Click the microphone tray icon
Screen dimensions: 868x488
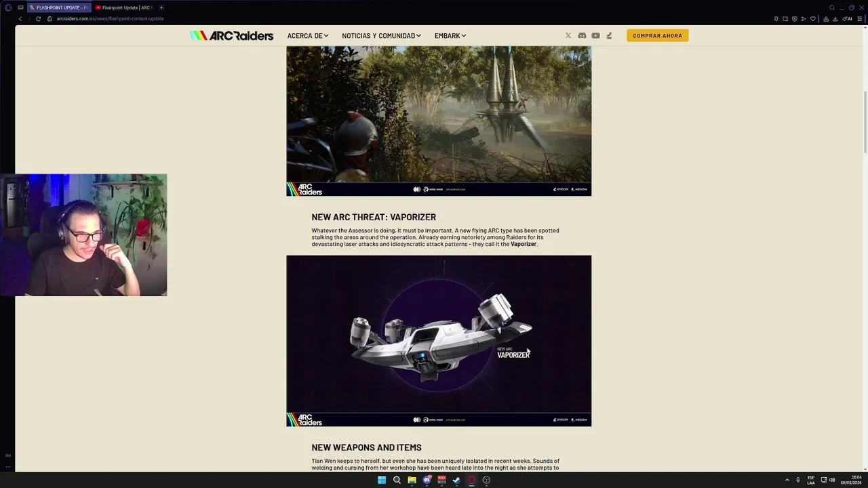798,480
